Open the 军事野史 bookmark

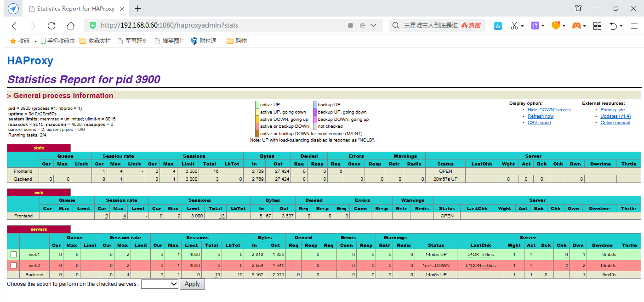132,41
